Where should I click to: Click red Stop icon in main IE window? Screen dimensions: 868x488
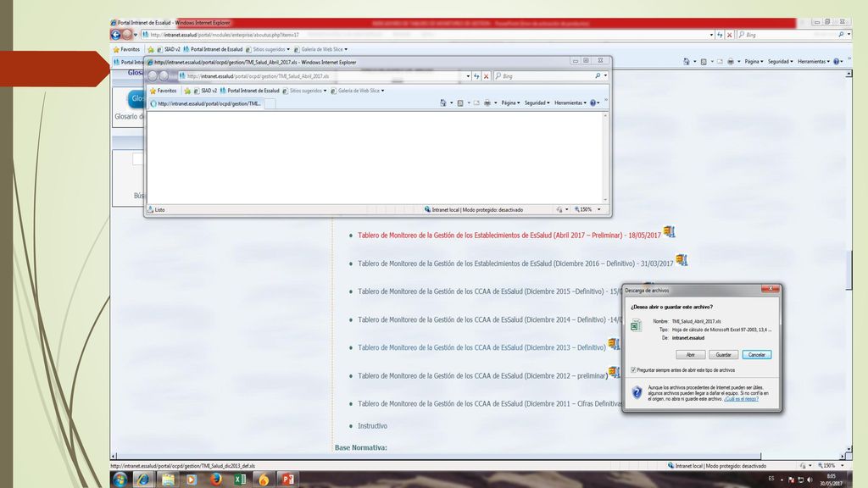(x=730, y=34)
